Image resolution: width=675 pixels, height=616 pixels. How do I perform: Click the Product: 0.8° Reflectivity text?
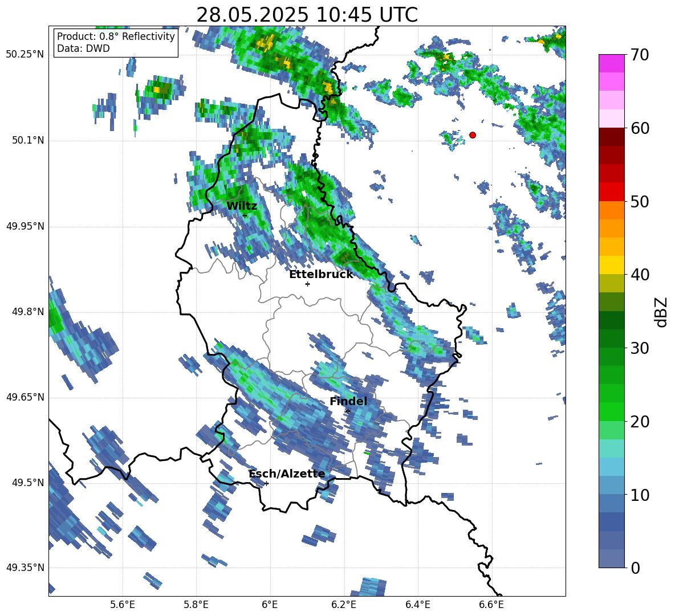point(116,36)
